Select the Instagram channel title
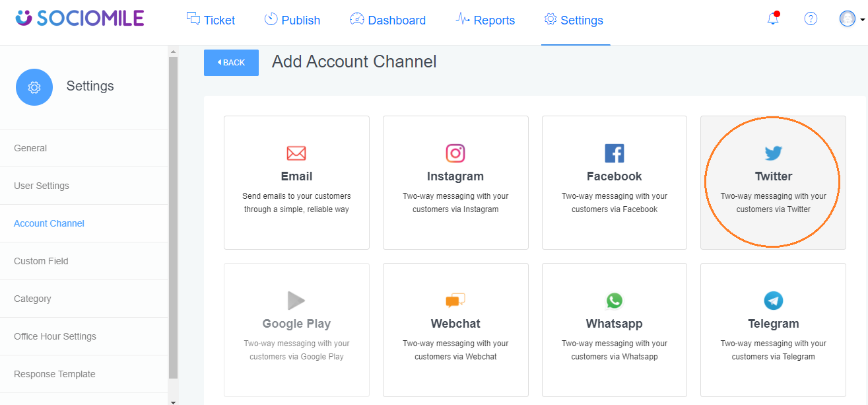 click(x=455, y=176)
